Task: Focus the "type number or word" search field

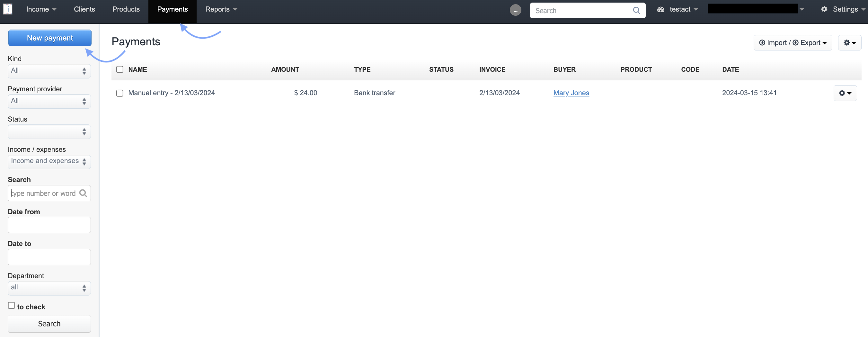Action: 49,193
